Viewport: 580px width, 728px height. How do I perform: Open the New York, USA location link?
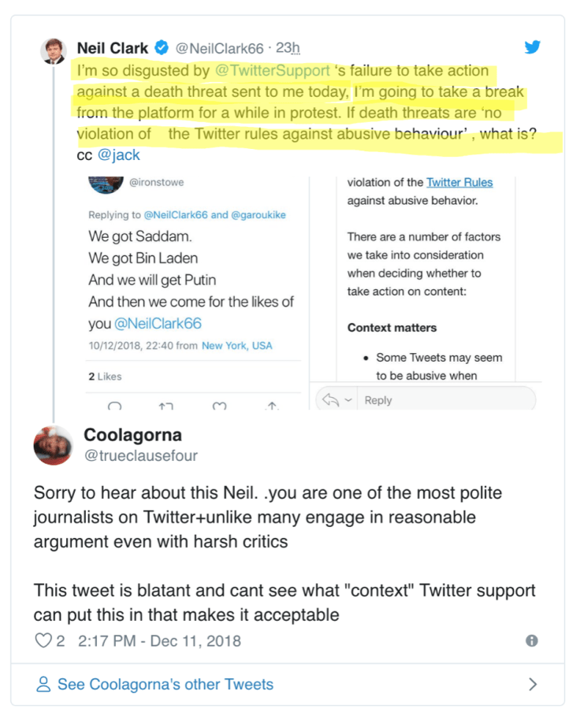point(237,345)
